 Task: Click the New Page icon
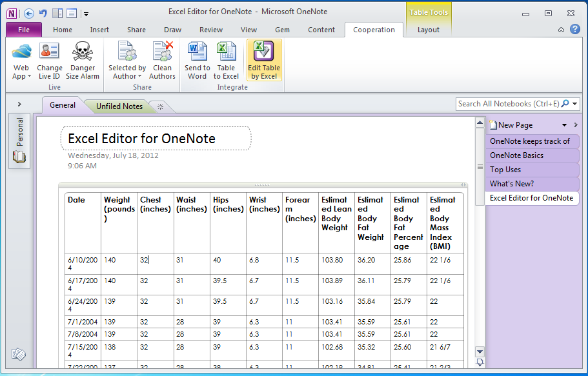[x=493, y=124]
